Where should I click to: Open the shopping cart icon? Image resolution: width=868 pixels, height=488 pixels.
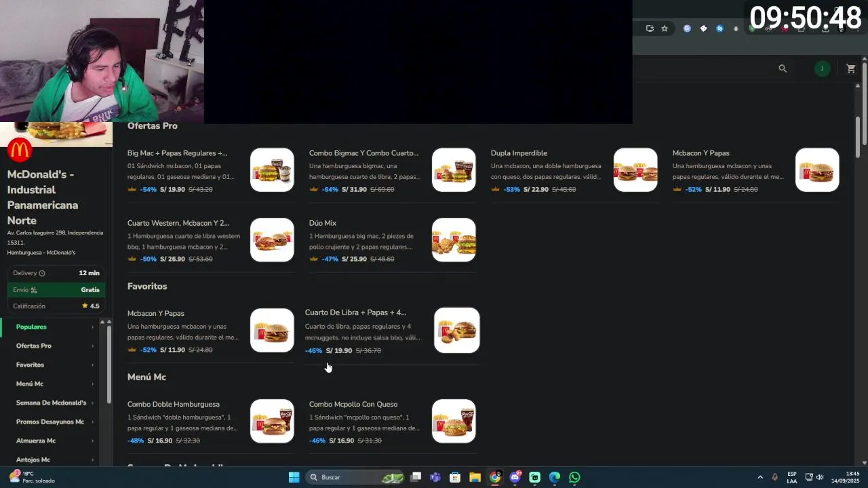pyautogui.click(x=851, y=68)
